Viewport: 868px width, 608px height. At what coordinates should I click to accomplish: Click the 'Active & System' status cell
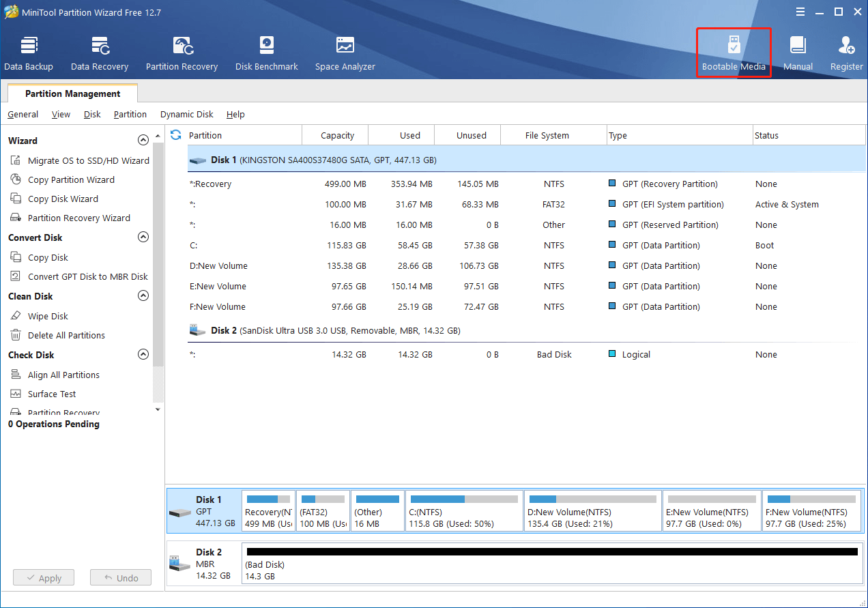(x=787, y=204)
